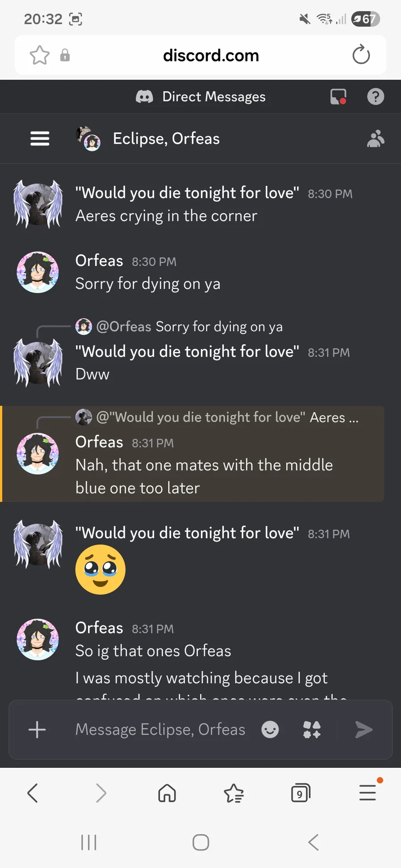Focus the Message Eclipse, Orfeas text field
Screen dimensions: 401x868
click(160, 730)
